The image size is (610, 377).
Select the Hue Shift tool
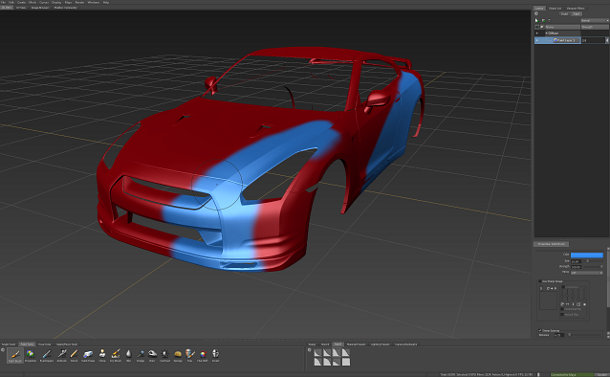click(x=203, y=355)
